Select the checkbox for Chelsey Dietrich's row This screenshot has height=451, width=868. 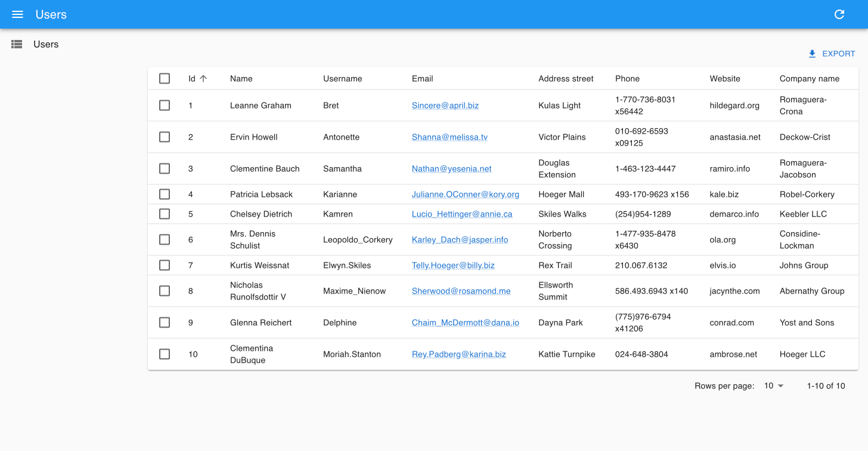tap(165, 214)
